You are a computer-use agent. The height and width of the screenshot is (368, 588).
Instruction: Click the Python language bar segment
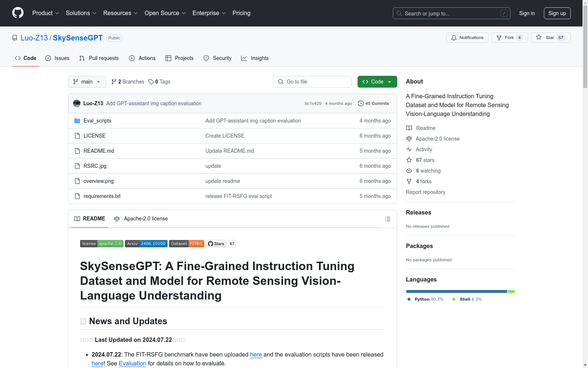click(456, 291)
